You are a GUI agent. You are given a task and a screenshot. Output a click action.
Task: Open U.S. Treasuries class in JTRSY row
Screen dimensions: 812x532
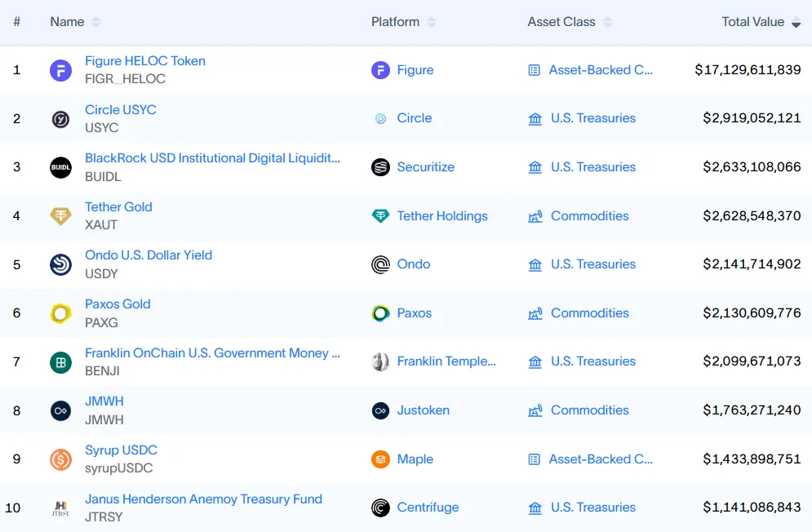pos(593,508)
